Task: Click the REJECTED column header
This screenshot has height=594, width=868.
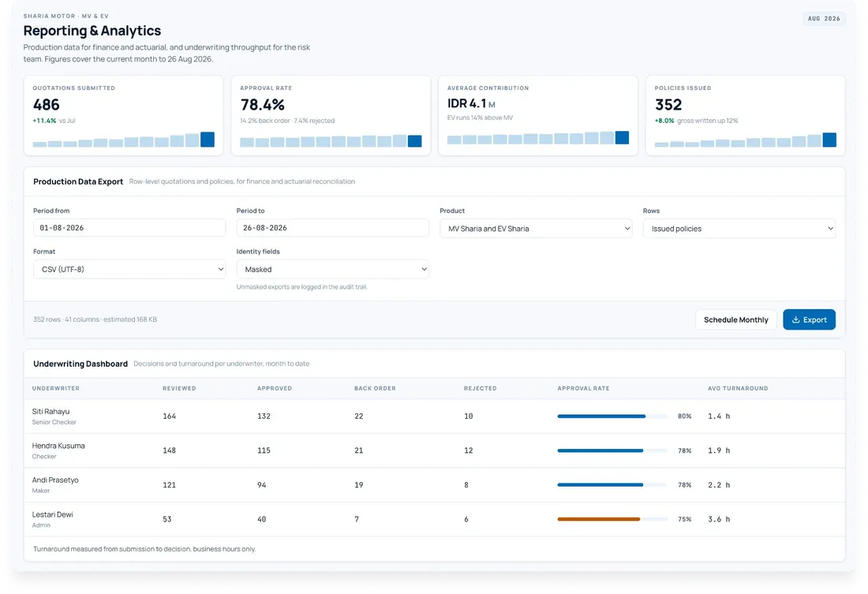Action: 480,389
